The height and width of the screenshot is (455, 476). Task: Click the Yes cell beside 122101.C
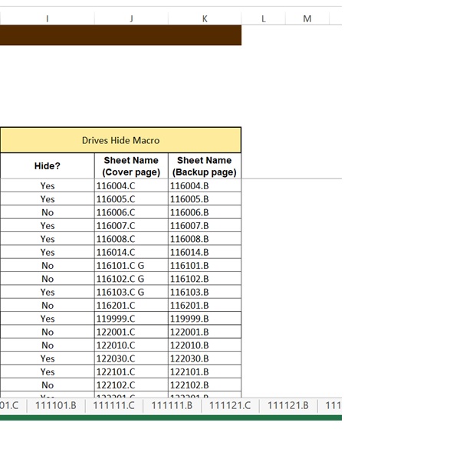point(47,372)
